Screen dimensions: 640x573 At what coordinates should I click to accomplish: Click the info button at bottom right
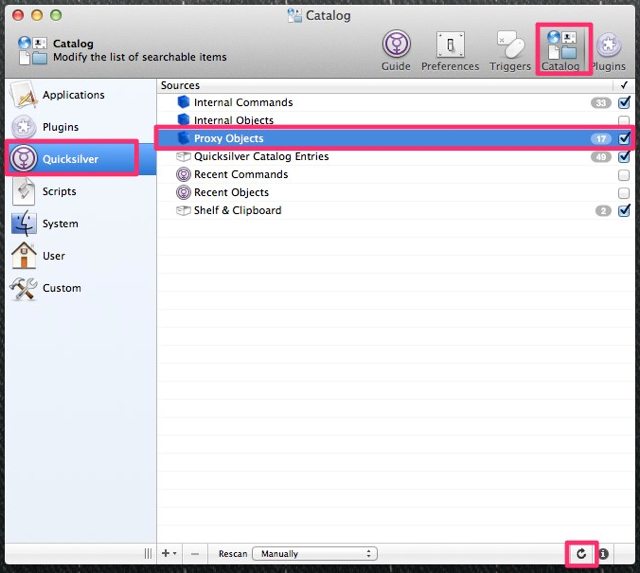point(604,554)
